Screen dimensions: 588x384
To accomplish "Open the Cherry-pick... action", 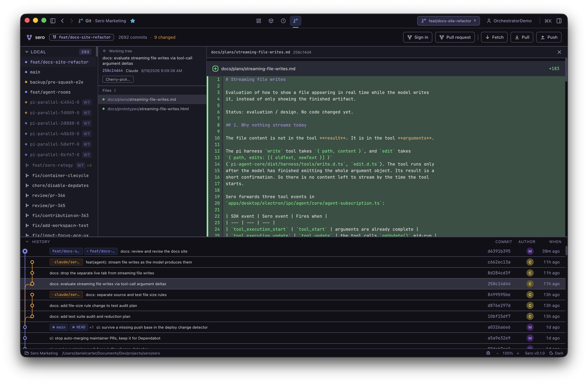I will pyautogui.click(x=118, y=79).
